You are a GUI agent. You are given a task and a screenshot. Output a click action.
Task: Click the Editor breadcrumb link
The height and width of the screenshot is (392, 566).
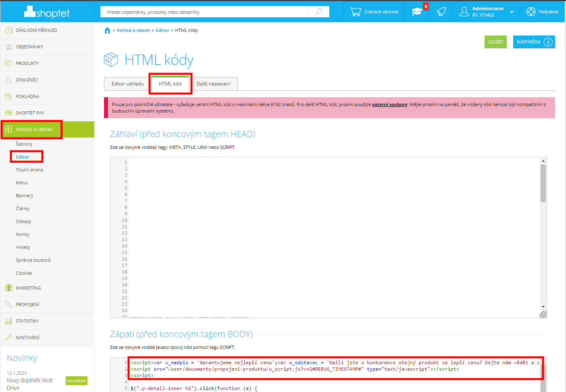tap(162, 30)
